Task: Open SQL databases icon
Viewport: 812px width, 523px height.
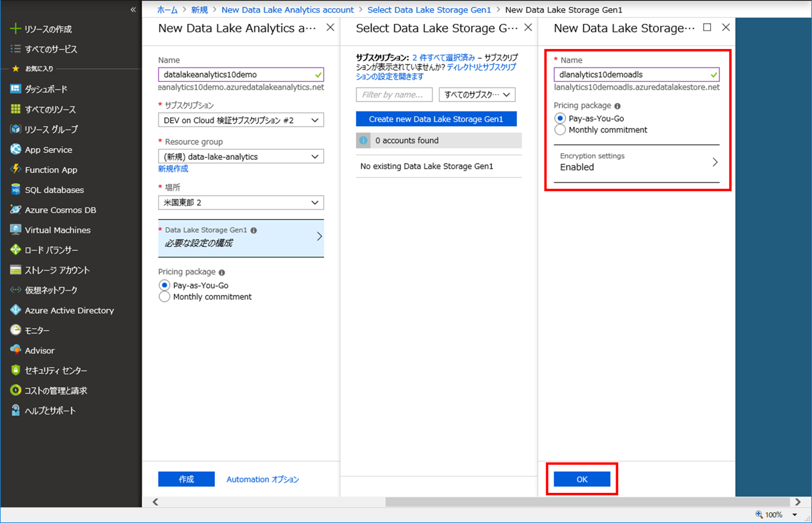Action: (x=16, y=189)
